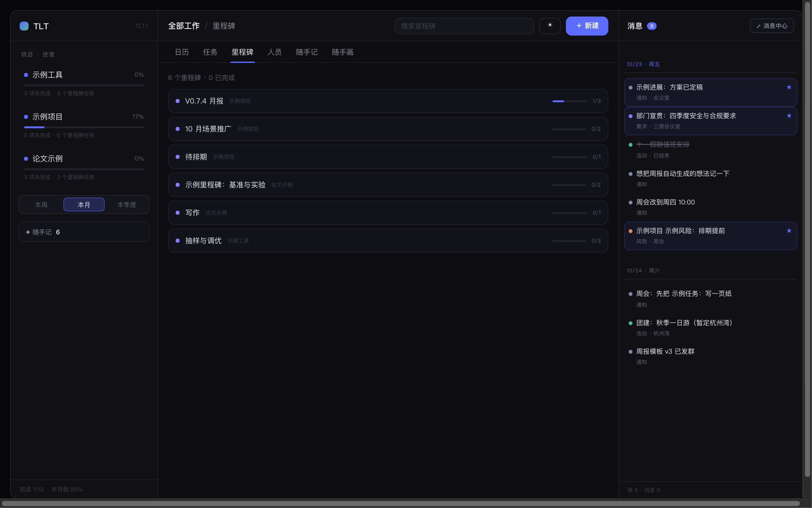
Task: Open the 随手画 tab
Action: click(343, 52)
